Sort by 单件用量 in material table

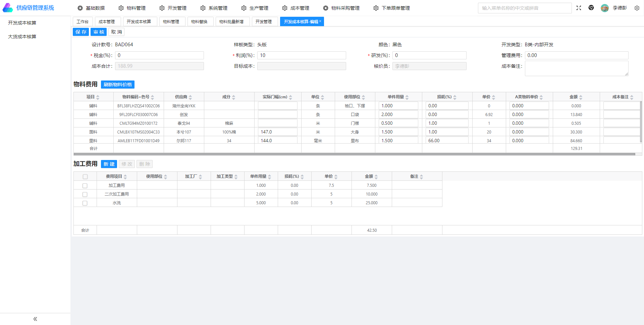coord(407,97)
